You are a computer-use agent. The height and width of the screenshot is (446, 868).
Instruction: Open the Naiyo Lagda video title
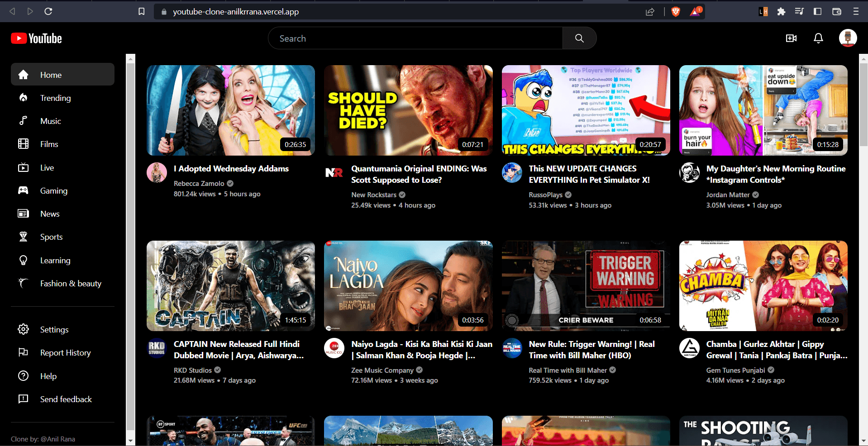tap(422, 350)
